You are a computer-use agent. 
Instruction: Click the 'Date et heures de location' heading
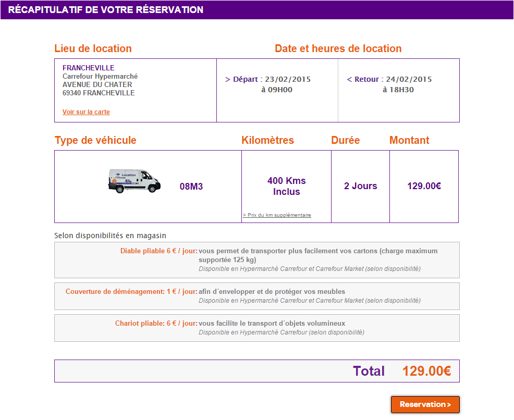coord(338,48)
